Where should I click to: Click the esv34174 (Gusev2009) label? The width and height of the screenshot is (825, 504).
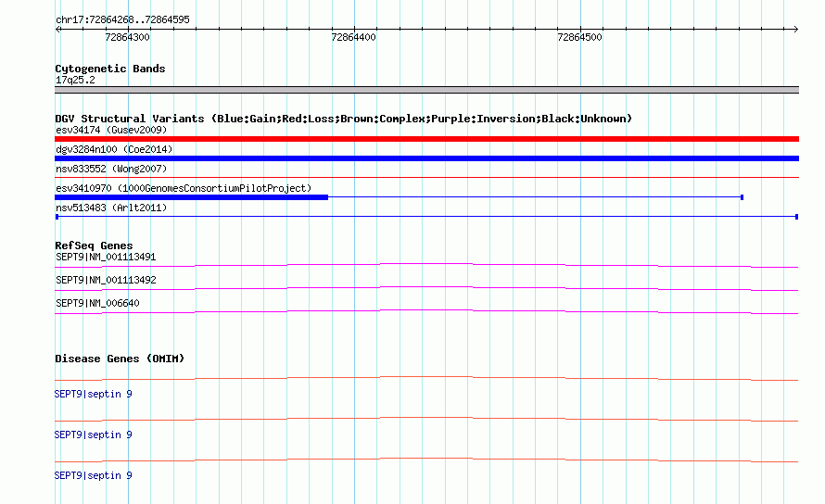click(111, 130)
